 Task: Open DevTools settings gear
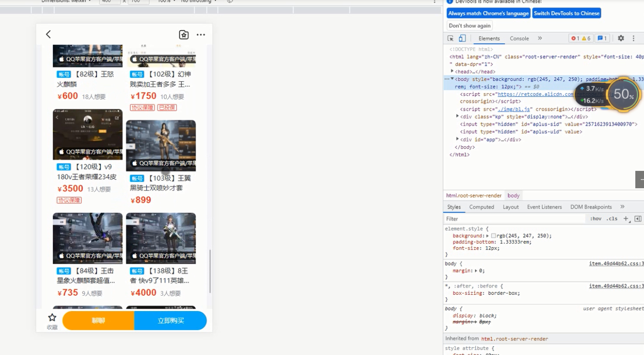621,38
